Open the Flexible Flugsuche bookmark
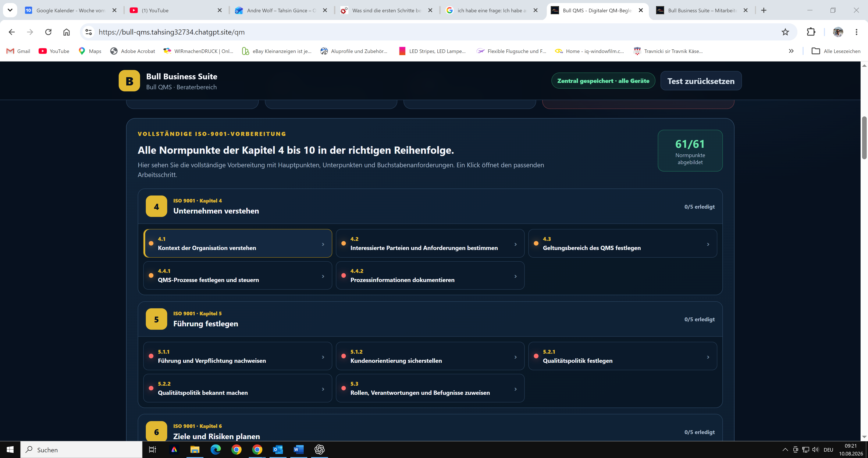This screenshot has width=868, height=458. (511, 51)
